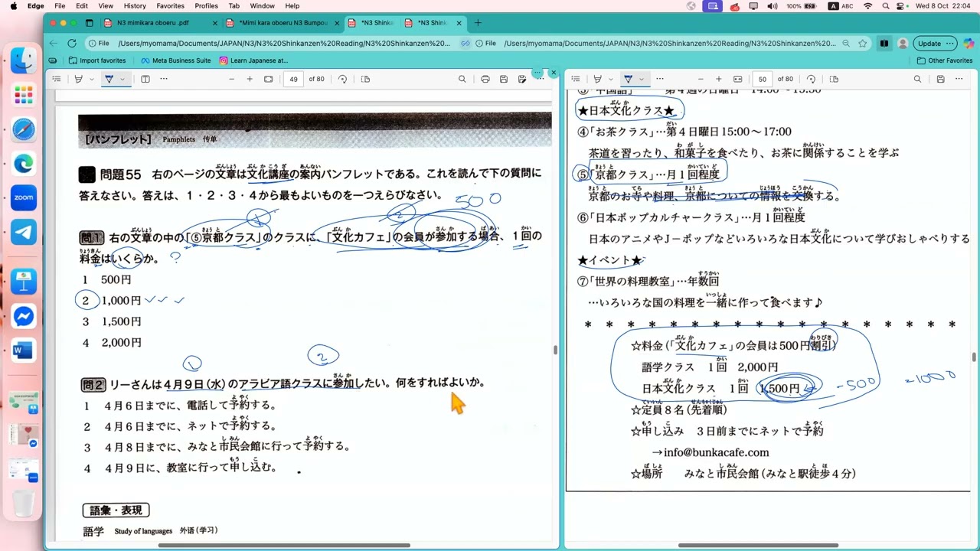The width and height of the screenshot is (980, 551).
Task: Click page number field showing 49
Action: [x=294, y=79]
